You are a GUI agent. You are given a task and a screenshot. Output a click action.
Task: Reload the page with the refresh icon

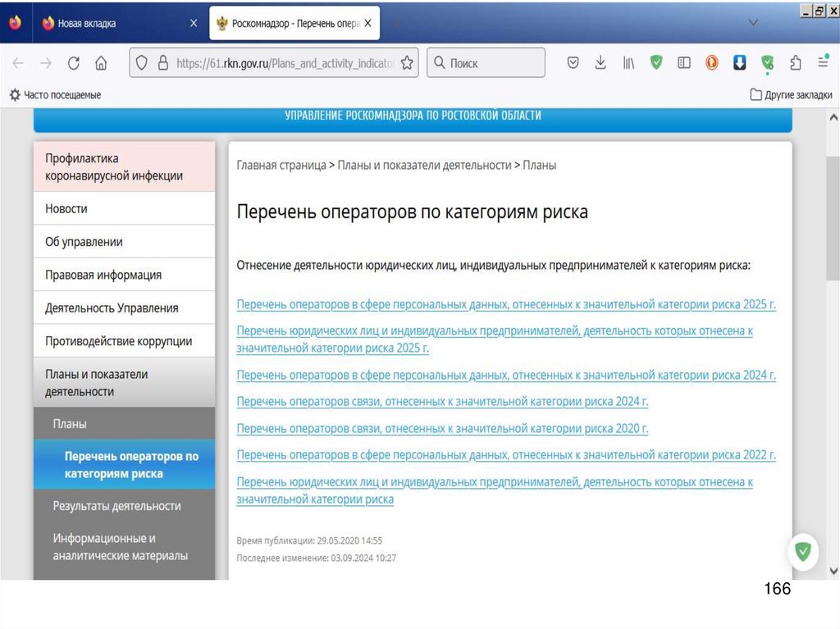[x=74, y=63]
